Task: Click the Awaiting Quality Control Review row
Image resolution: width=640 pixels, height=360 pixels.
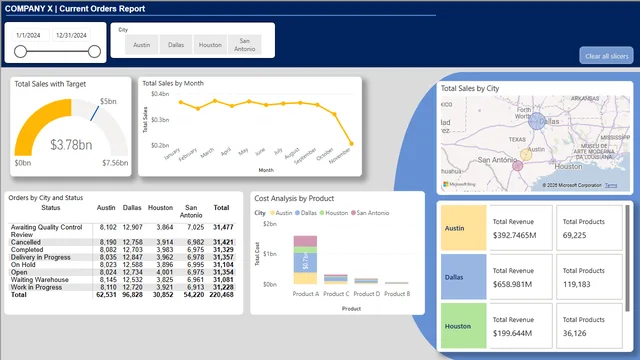Action: click(x=122, y=231)
